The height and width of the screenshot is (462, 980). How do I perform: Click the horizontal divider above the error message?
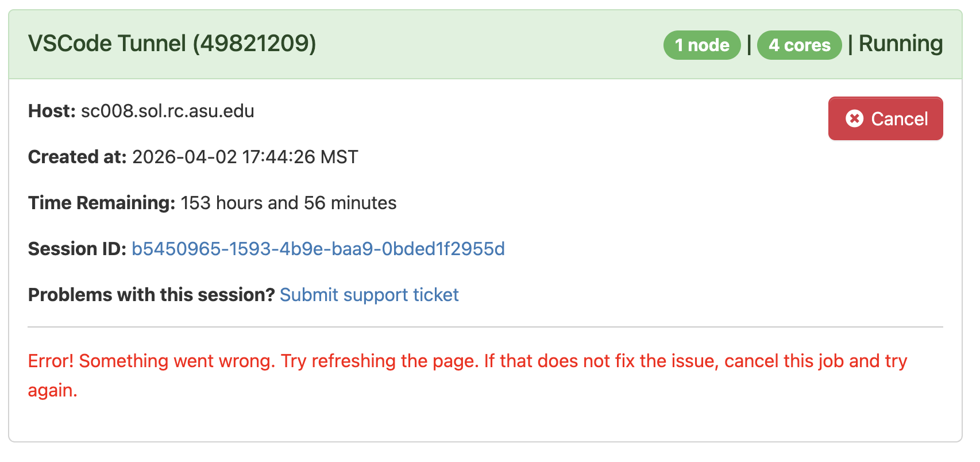tap(488, 328)
